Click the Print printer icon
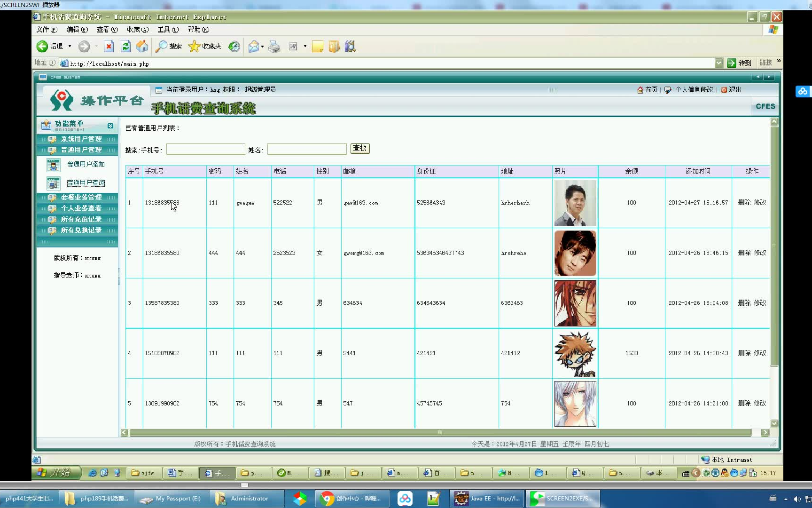This screenshot has height=508, width=812. click(274, 46)
